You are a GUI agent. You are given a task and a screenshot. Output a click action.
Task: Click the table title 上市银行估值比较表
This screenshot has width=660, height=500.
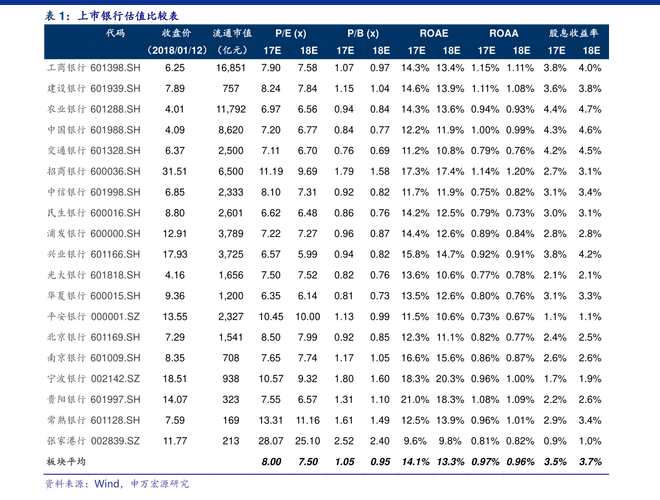pos(128,16)
